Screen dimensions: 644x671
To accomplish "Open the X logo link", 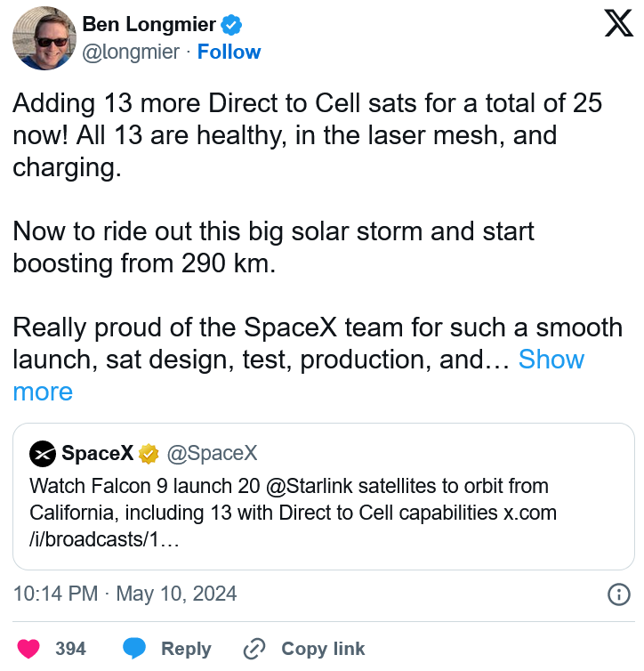I will [x=618, y=24].
